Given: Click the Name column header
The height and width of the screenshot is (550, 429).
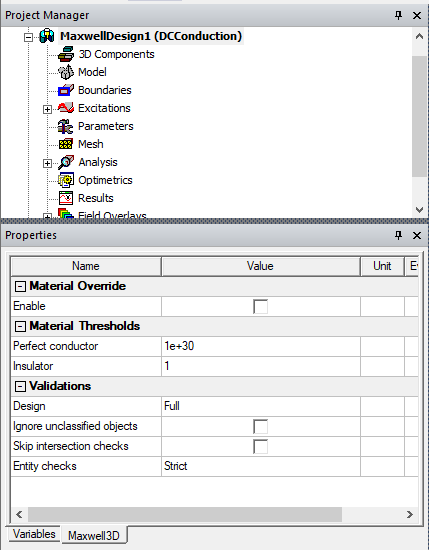Looking at the screenshot, I should point(86,266).
